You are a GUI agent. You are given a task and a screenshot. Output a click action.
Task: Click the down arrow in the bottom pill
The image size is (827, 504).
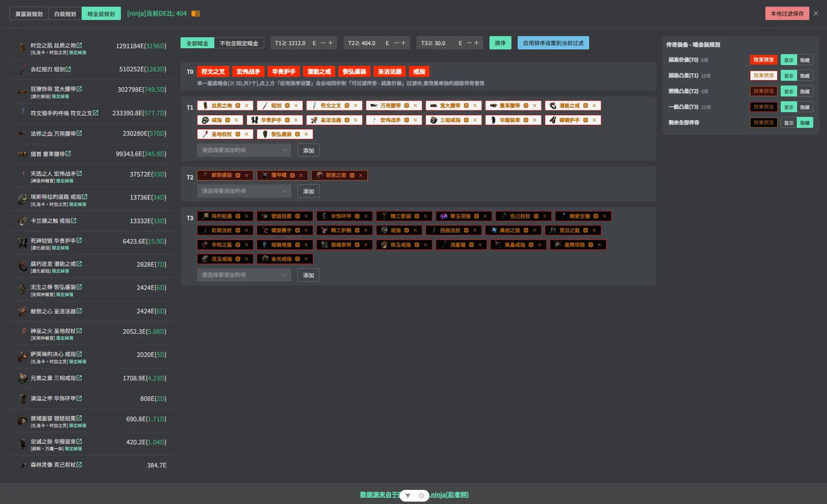click(x=408, y=496)
